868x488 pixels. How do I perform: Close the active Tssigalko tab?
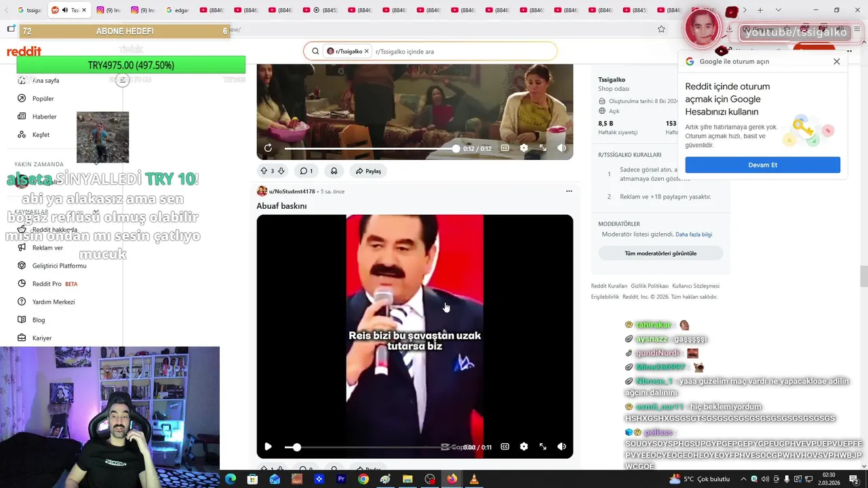[x=84, y=10]
